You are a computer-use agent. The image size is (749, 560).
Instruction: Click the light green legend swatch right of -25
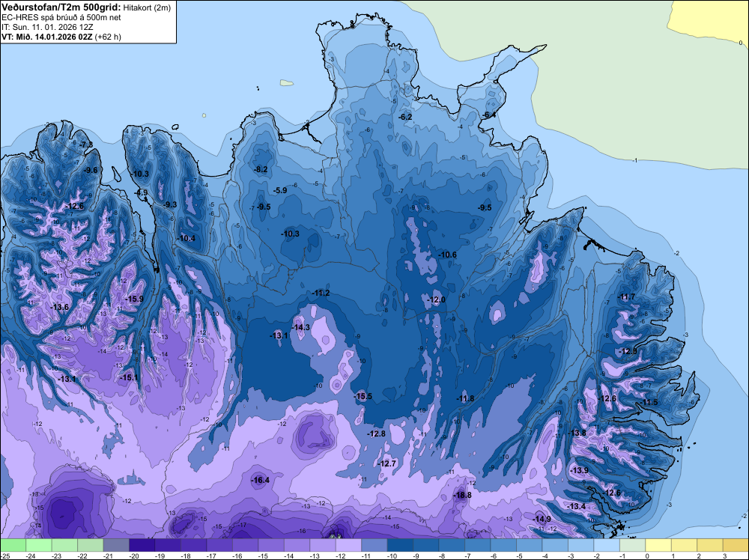[x=13, y=545]
